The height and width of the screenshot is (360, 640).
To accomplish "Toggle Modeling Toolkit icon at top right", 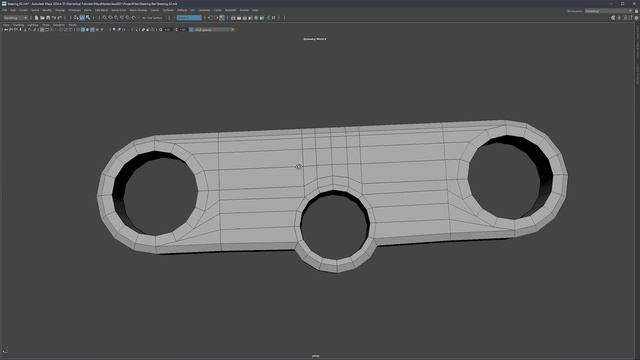I will [613, 18].
